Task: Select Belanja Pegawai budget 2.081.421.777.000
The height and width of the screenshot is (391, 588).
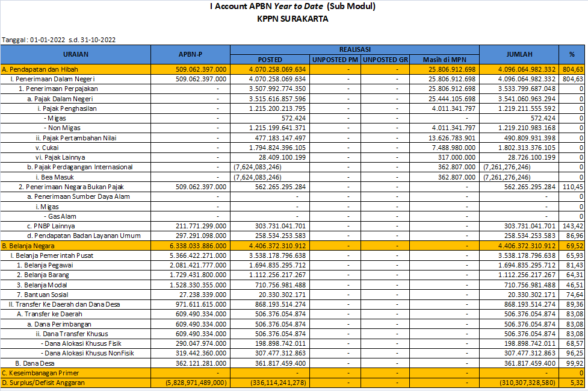Action: (x=198, y=265)
